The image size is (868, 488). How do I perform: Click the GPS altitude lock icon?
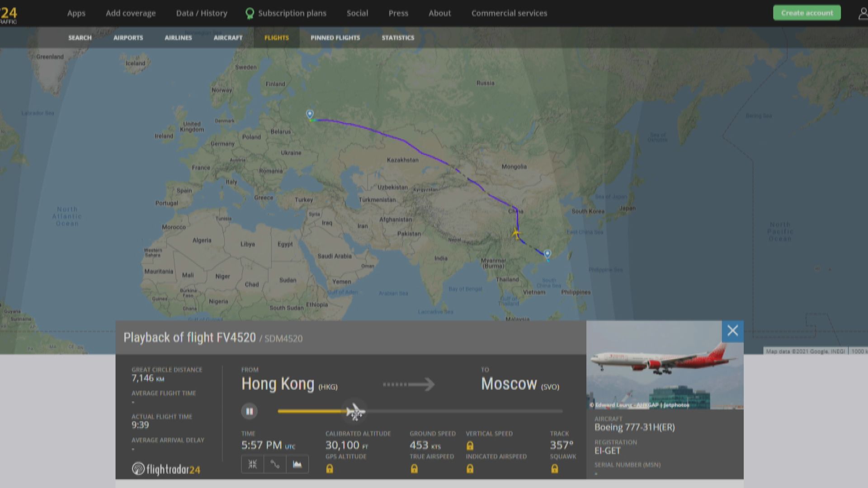pos(330,469)
